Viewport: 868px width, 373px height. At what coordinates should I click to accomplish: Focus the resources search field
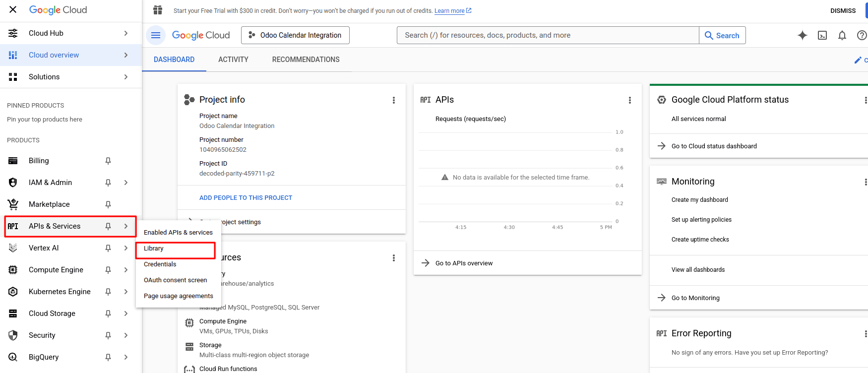coord(548,35)
